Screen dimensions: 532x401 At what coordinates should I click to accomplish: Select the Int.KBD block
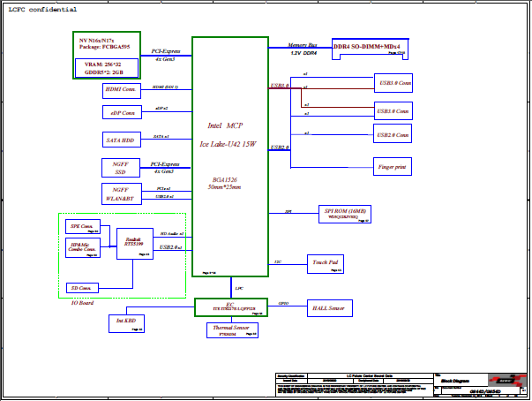[x=126, y=323]
